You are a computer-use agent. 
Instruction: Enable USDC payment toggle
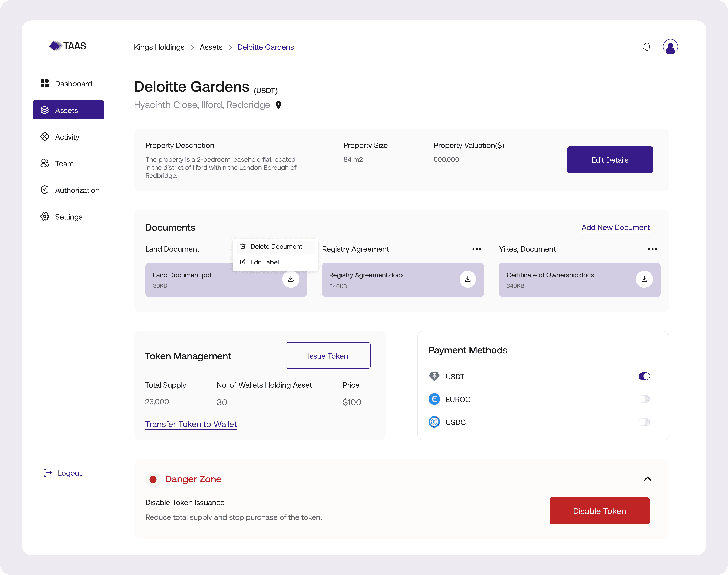[x=644, y=422]
